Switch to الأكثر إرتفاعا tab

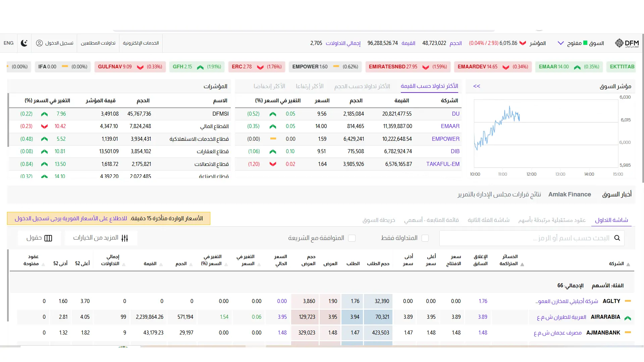(x=310, y=86)
